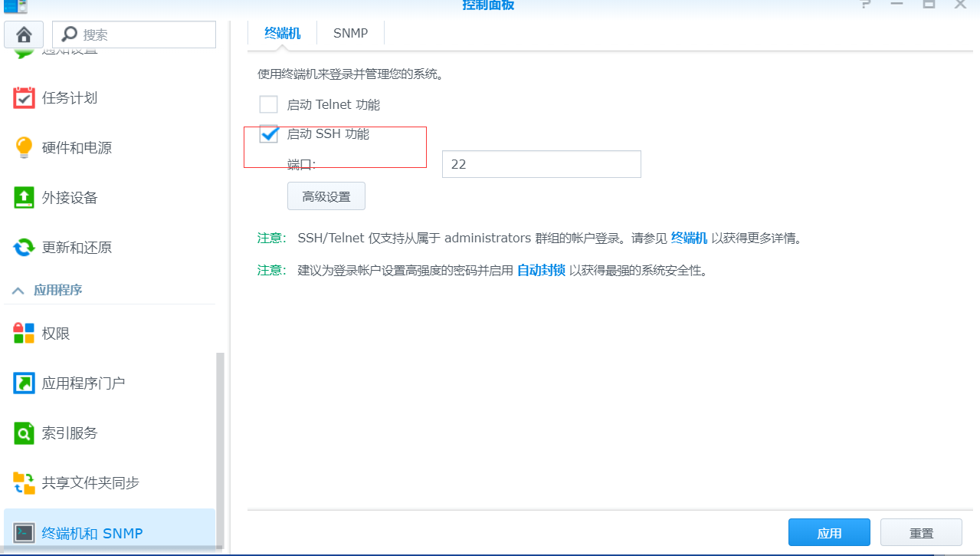Collapse the 应用程序 section
The height and width of the screenshot is (556, 980).
18,291
